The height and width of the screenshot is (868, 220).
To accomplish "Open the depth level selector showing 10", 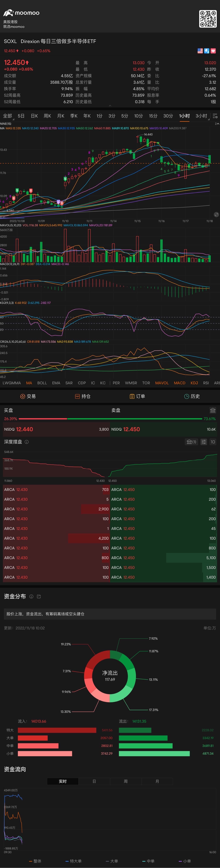I will (213, 442).
